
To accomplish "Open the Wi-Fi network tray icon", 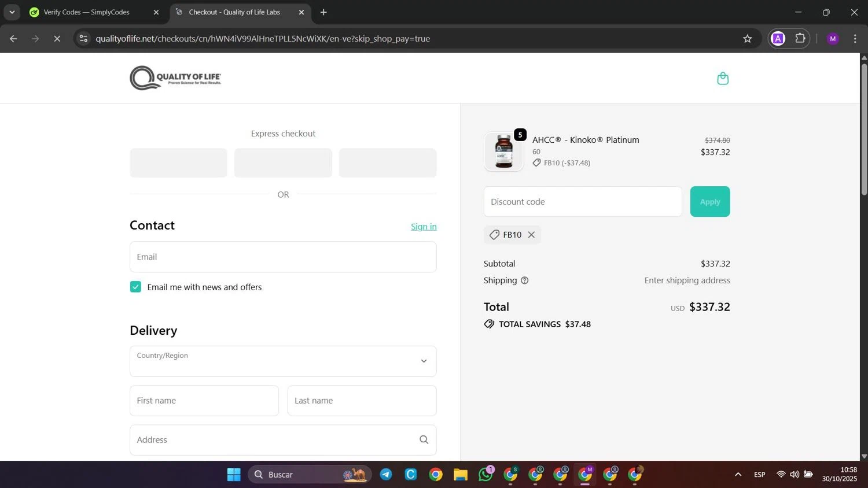I will point(781,475).
